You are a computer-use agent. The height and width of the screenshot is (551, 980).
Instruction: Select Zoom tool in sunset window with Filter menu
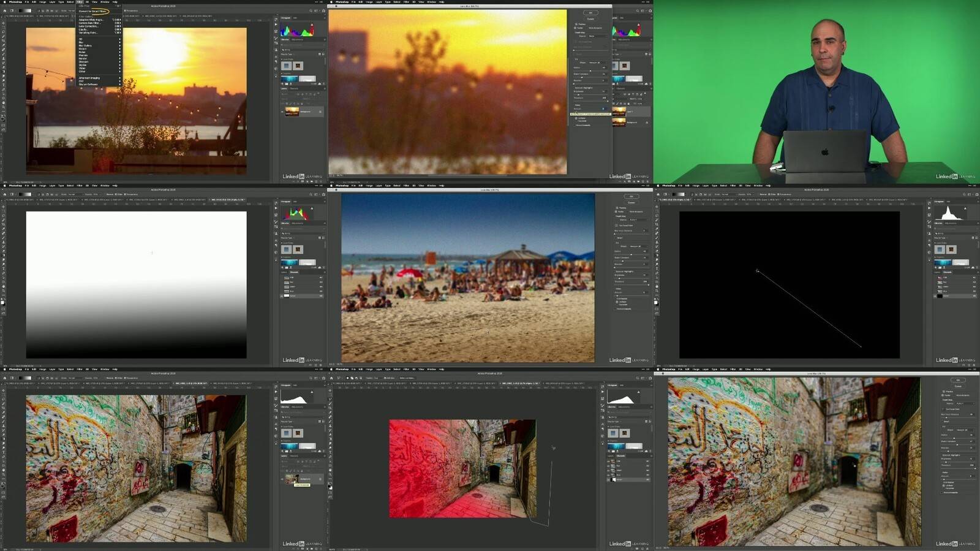click(x=3, y=106)
